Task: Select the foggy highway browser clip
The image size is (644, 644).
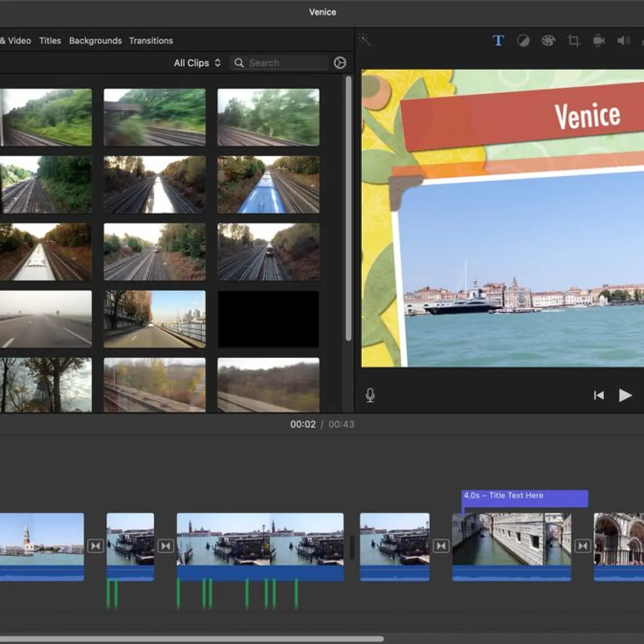Action: [x=46, y=319]
